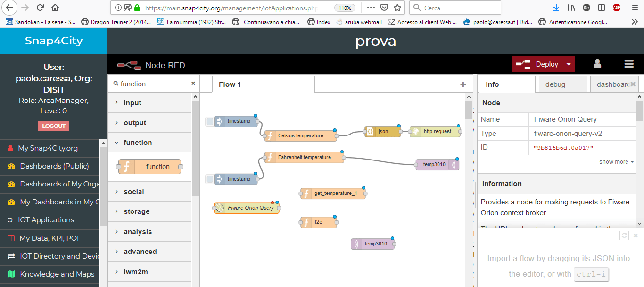Open the Firefox library icon
This screenshot has width=644, height=287.
click(x=571, y=8)
